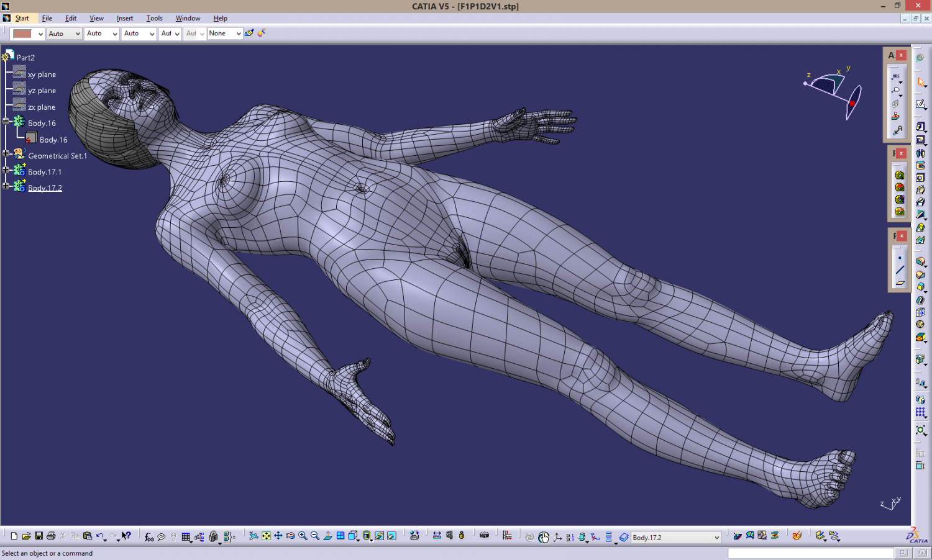
Task: Activate the What's This help cursor icon
Action: pyautogui.click(x=126, y=536)
